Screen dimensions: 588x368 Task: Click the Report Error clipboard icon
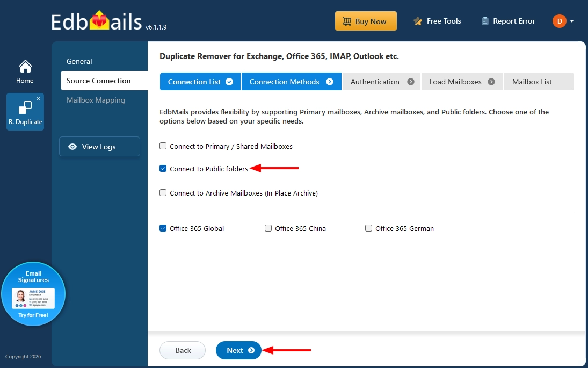tap(485, 21)
